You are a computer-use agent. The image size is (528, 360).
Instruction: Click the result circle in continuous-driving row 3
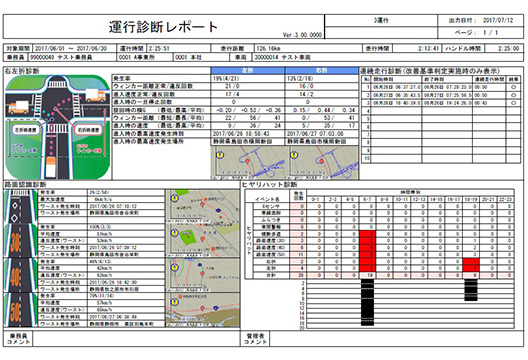click(x=513, y=103)
